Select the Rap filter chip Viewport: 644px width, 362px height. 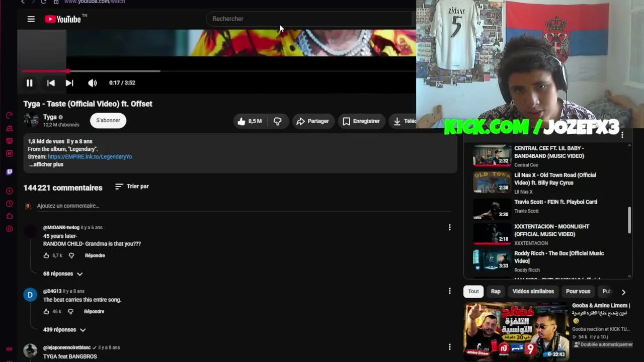[x=496, y=292]
